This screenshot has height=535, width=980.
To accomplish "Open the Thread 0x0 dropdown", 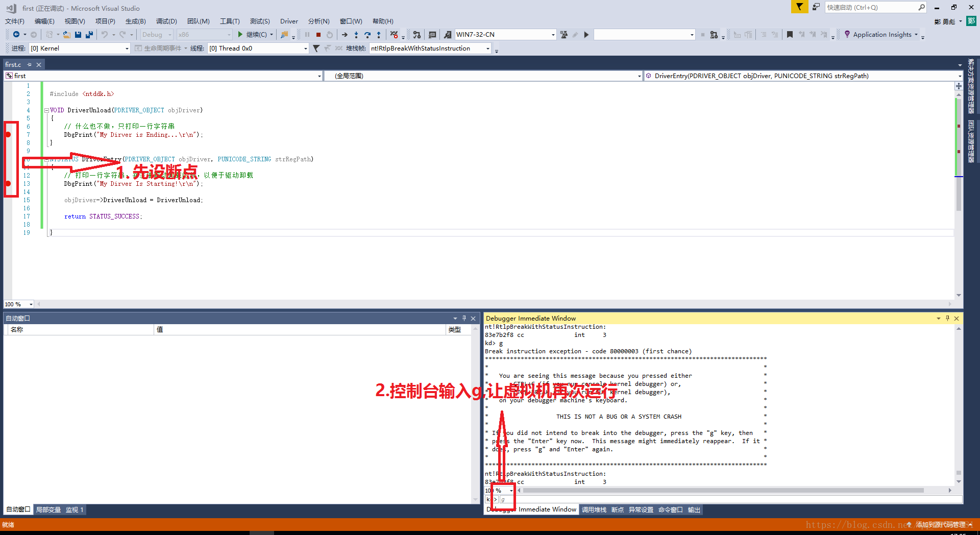I will pos(305,48).
